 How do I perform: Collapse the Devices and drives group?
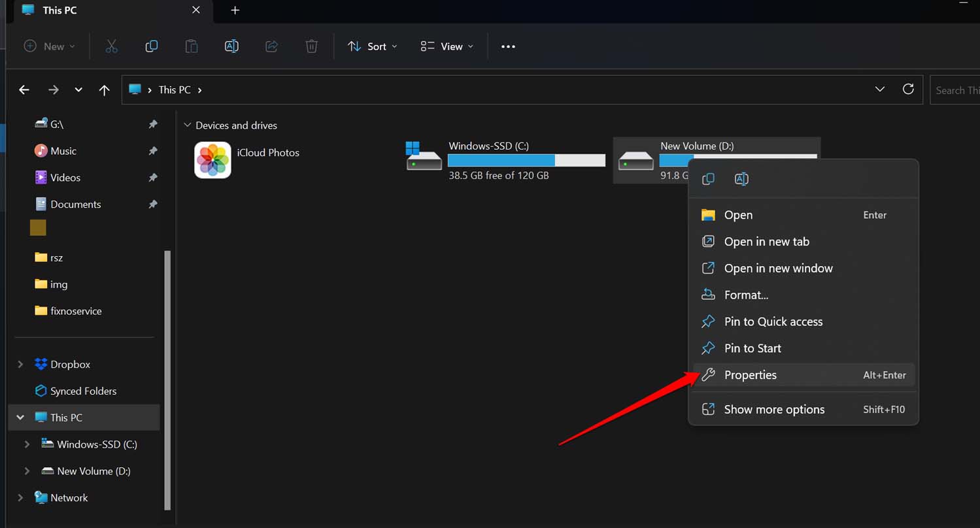(x=188, y=125)
